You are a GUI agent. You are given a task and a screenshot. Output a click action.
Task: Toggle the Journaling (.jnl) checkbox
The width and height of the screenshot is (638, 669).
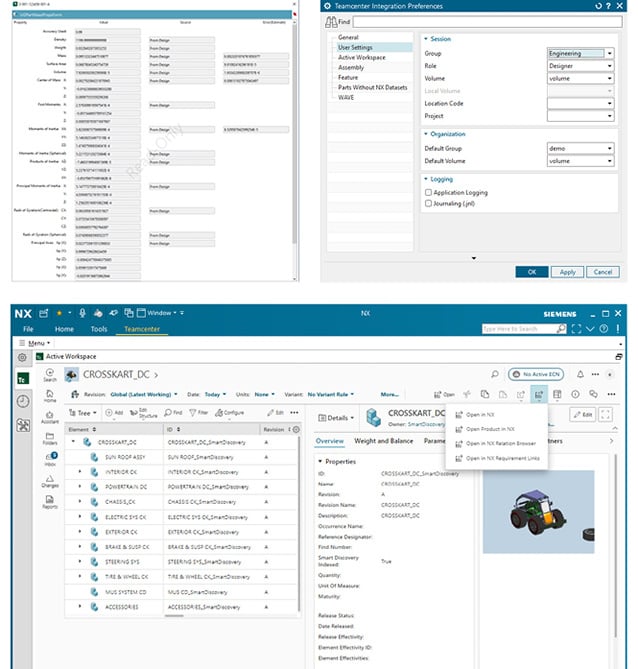point(429,203)
